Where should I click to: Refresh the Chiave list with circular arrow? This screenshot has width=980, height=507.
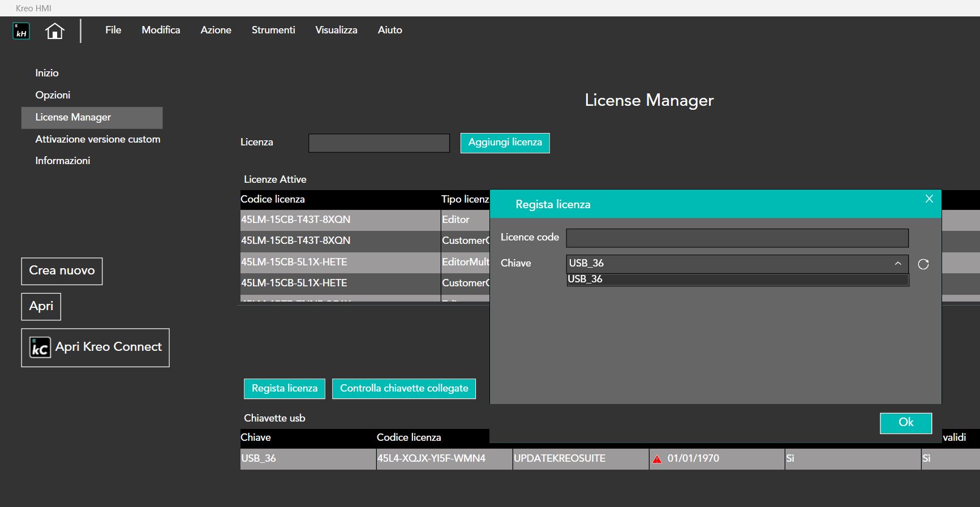923,264
